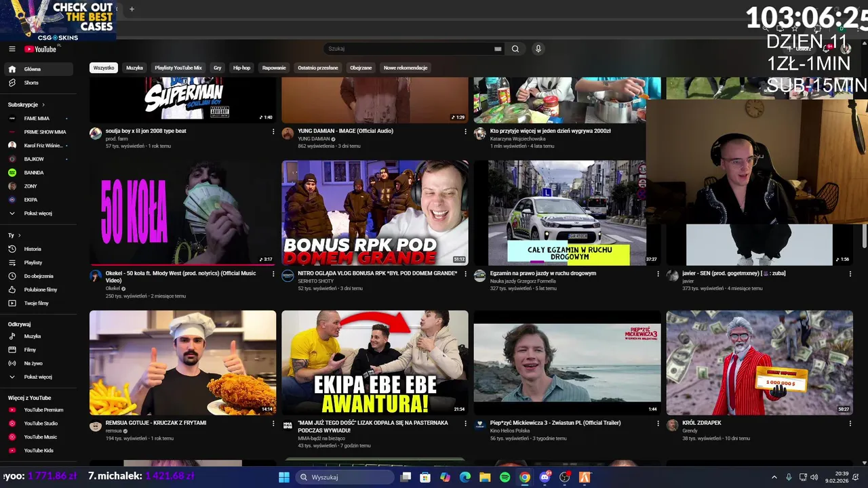Go to Główna home in sidebar
The height and width of the screenshot is (488, 868).
click(x=39, y=69)
